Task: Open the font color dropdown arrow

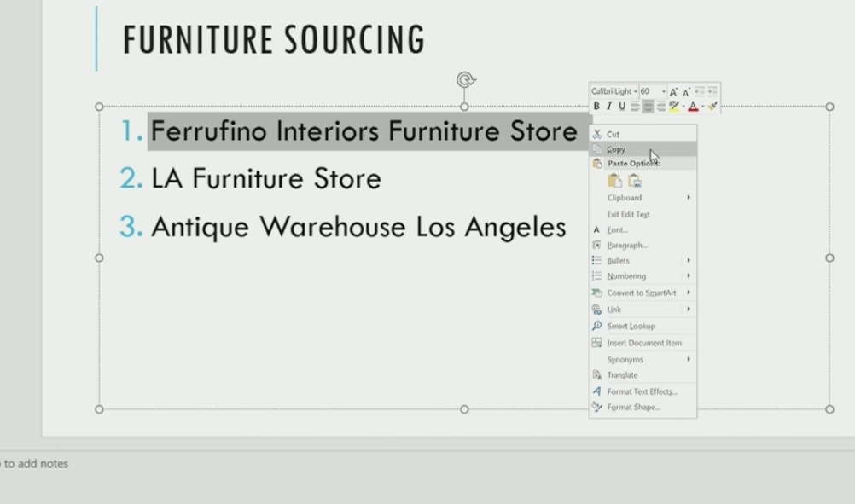Action: click(x=703, y=107)
